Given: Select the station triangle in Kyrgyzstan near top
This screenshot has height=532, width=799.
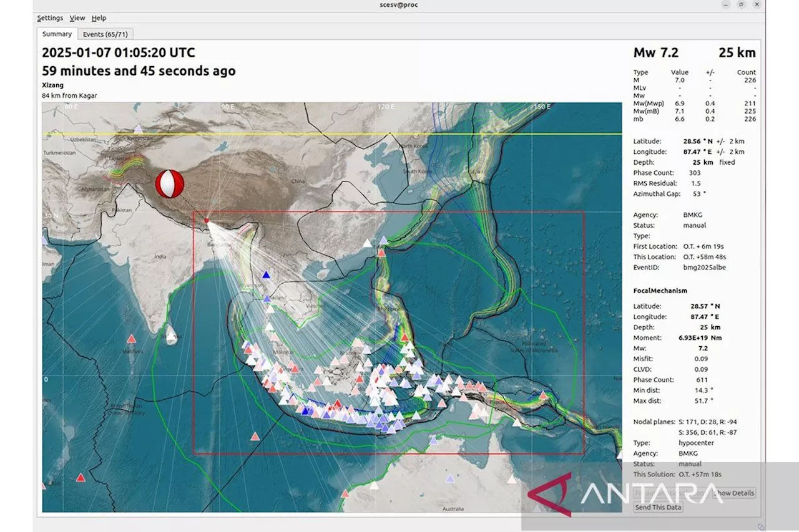Looking at the screenshot, I should coord(139,129).
